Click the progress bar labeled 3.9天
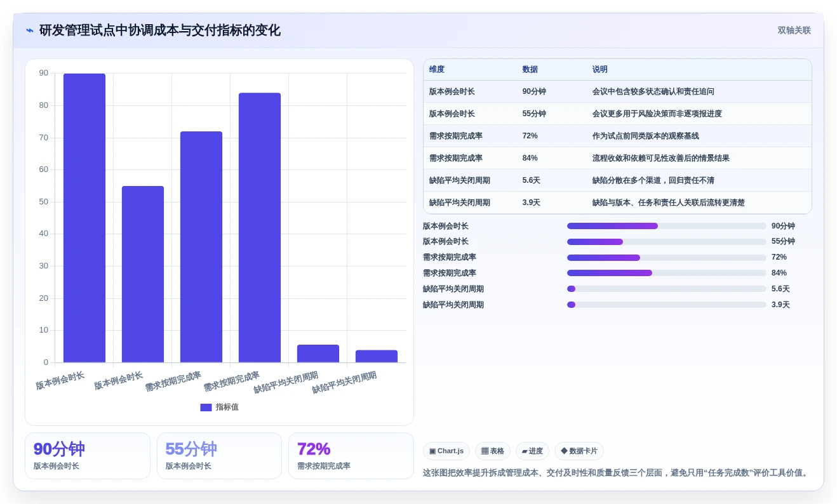The height and width of the screenshot is (504, 837). pos(667,305)
